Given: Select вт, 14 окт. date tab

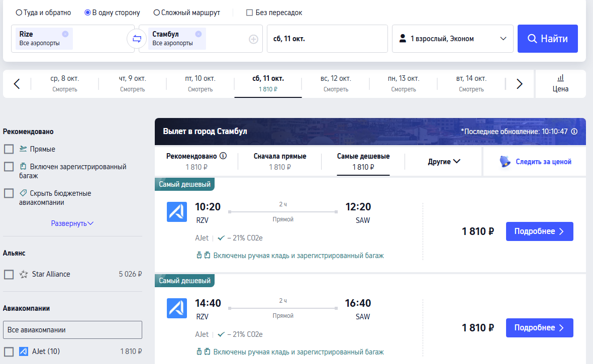Looking at the screenshot, I should [x=471, y=83].
